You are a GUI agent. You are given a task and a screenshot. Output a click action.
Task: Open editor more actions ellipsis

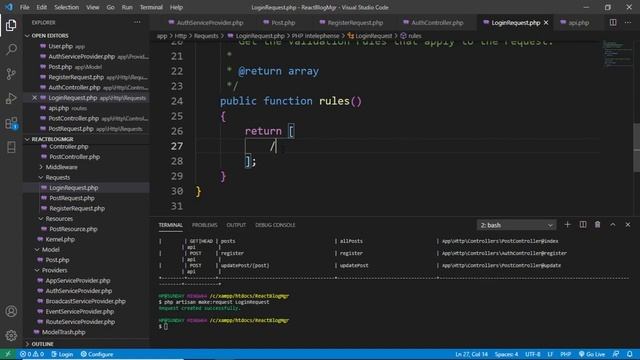tap(628, 22)
